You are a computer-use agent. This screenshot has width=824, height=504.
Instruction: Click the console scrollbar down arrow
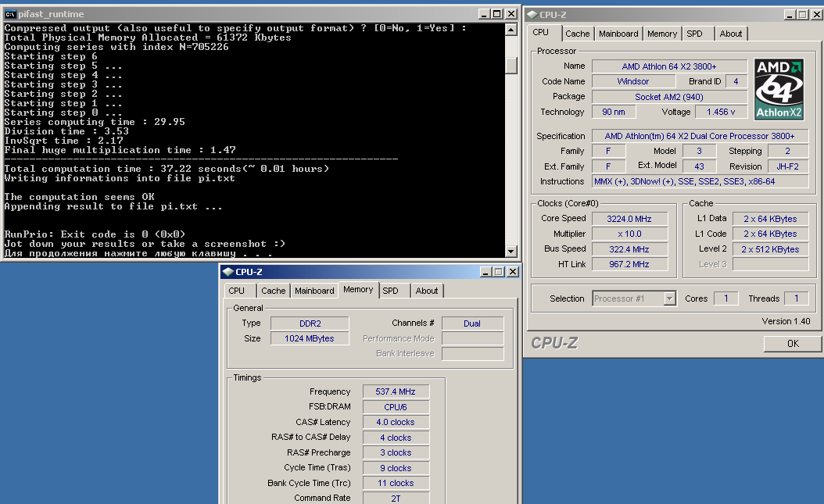point(511,252)
